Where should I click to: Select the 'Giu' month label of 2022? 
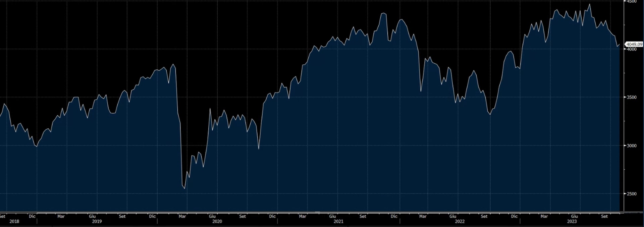(453, 216)
